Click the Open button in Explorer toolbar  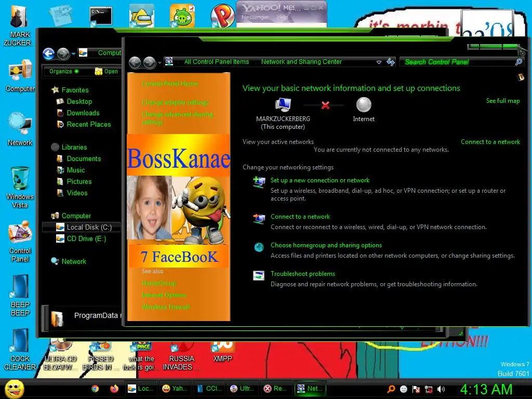(107, 71)
